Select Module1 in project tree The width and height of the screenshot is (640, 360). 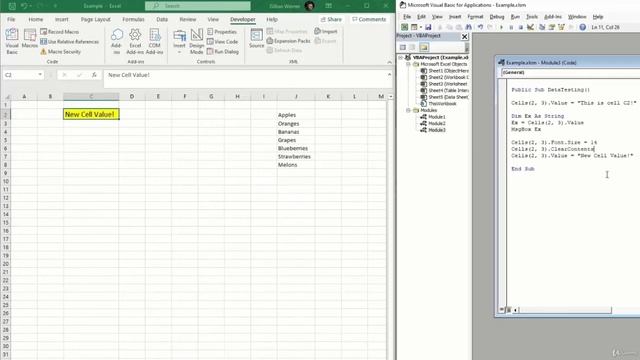tap(433, 117)
